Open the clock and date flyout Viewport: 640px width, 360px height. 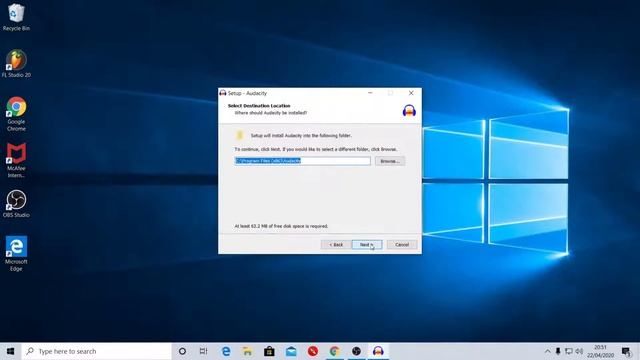pos(600,351)
